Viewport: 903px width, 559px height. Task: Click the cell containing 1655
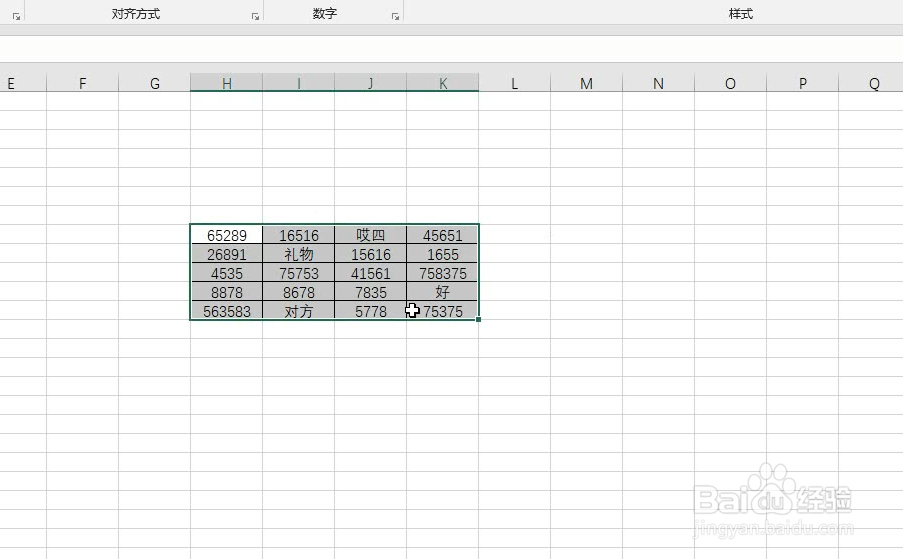click(x=442, y=253)
